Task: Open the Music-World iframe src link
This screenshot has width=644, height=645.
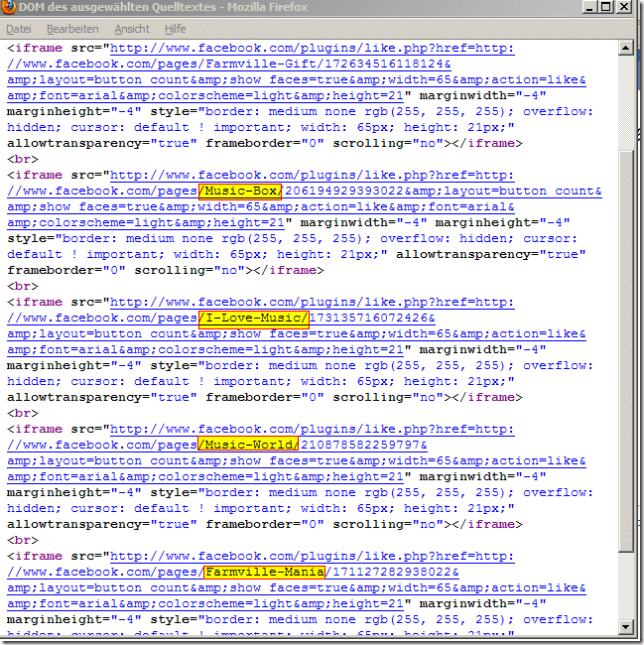Action: pyautogui.click(x=297, y=452)
